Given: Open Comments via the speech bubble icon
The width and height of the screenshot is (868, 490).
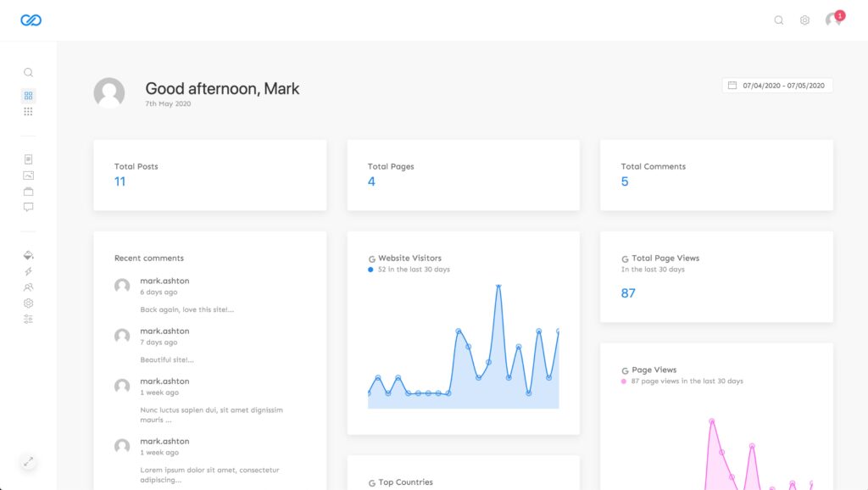Looking at the screenshot, I should (28, 207).
